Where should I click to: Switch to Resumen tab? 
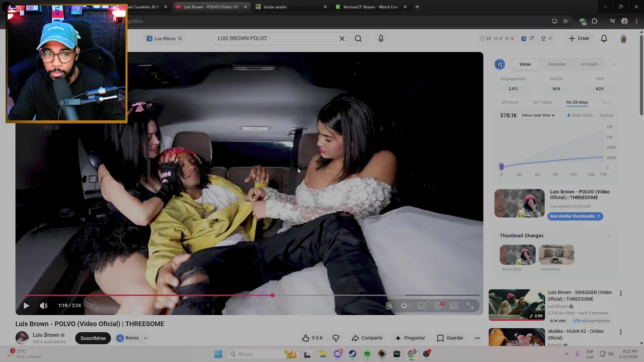[x=557, y=64]
